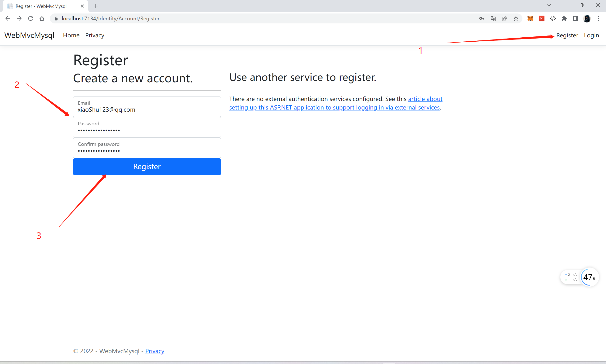The height and width of the screenshot is (364, 606).
Task: Focus the Email input field
Action: 147,110
